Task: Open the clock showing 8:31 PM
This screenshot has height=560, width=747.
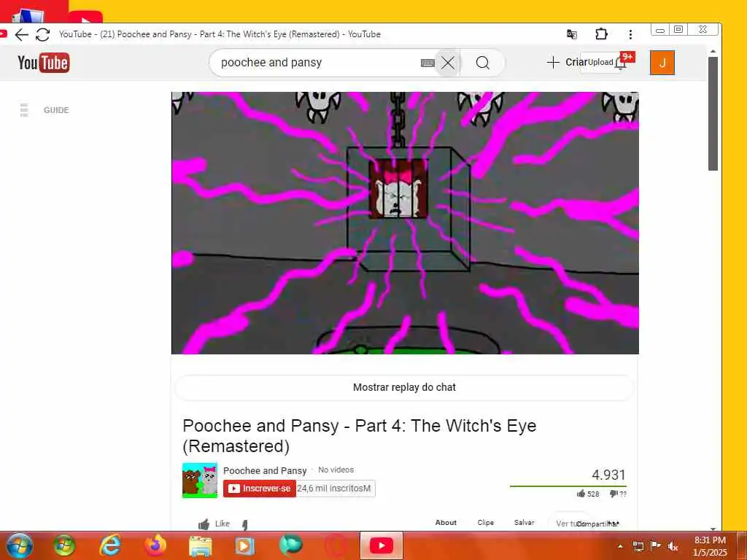Action: [710, 546]
